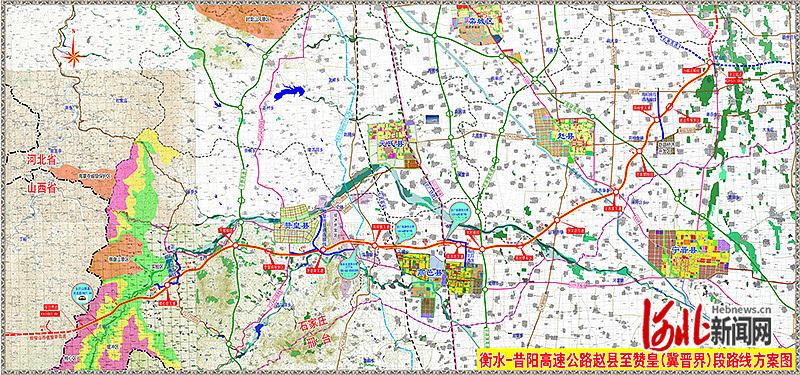The width and height of the screenshot is (800, 375).
Task: Click the small blue photo thumbnail near 元氏县
Action: pyautogui.click(x=432, y=118)
